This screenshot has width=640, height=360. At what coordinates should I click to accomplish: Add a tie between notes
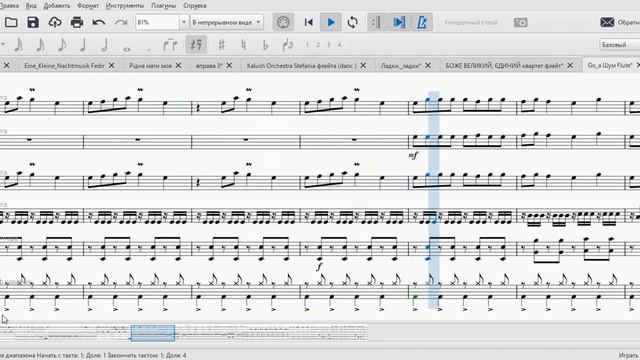point(170,45)
